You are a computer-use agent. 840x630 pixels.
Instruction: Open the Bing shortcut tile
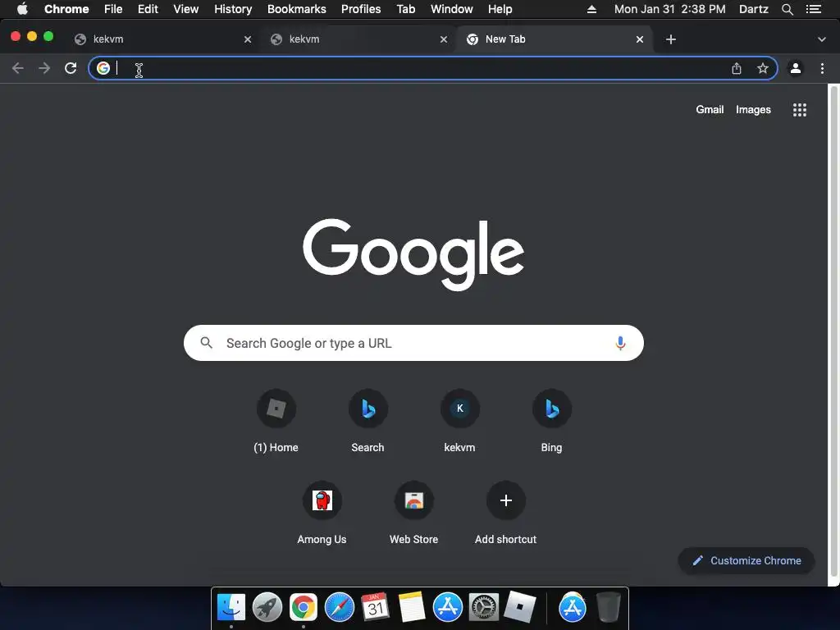(x=552, y=421)
